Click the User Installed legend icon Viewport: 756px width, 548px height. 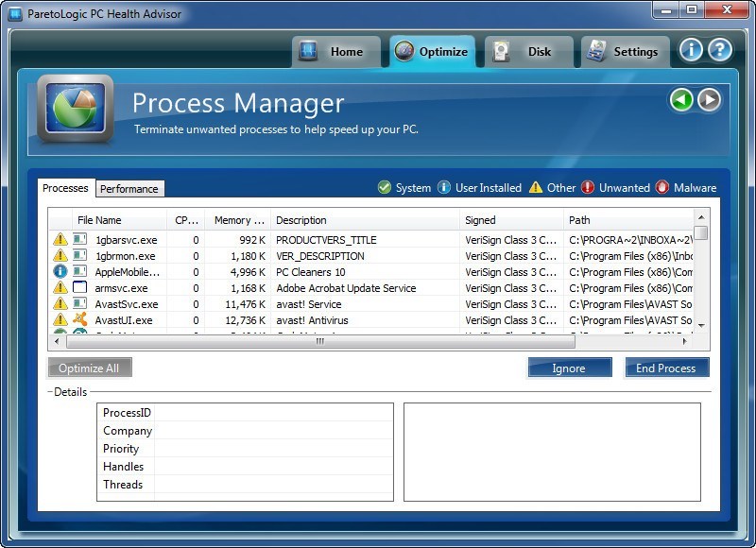click(445, 187)
